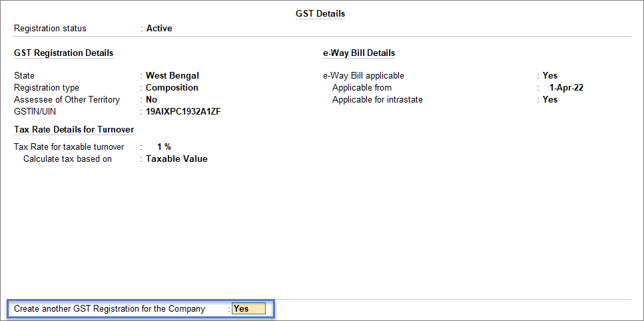Click the GST Details heading
This screenshot has height=321, width=644.
pyautogui.click(x=320, y=13)
